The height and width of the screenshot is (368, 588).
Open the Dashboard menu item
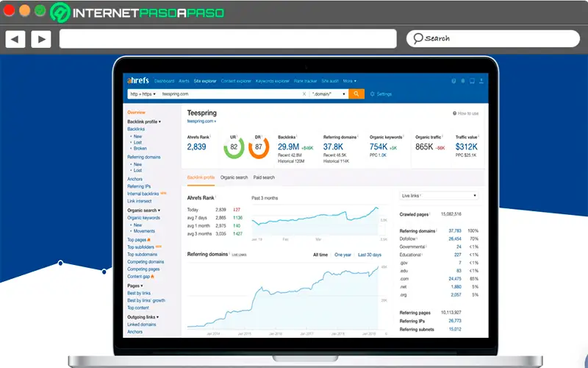click(x=164, y=81)
